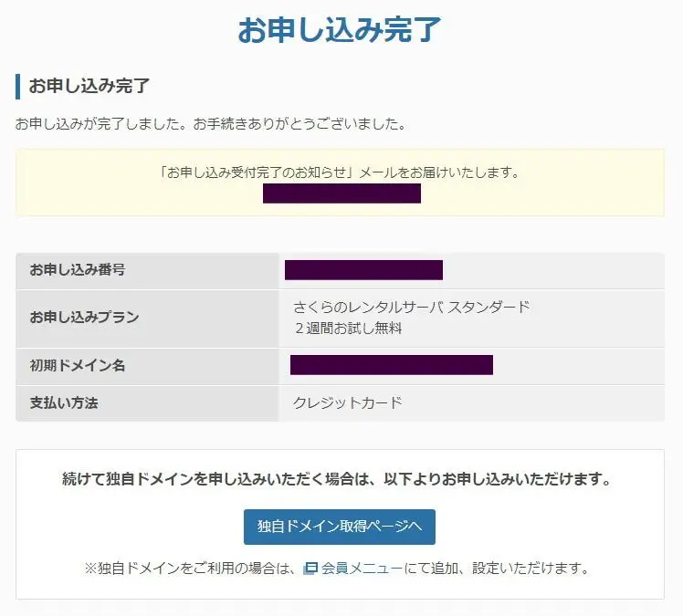683x616 pixels.
Task: Click the お申し込み番号 row label
Action: [x=78, y=270]
